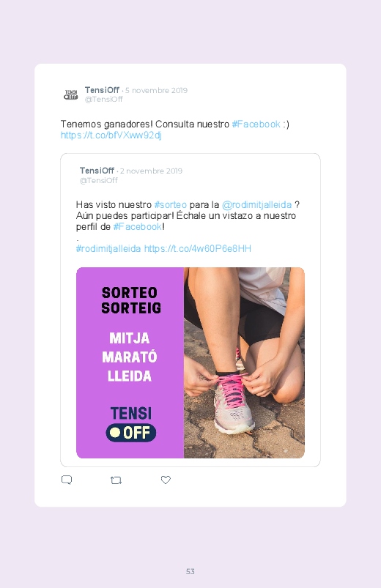This screenshot has height=588, width=381.
Task: Click the @TensiOff handle in quoted tweet
Action: tap(99, 180)
